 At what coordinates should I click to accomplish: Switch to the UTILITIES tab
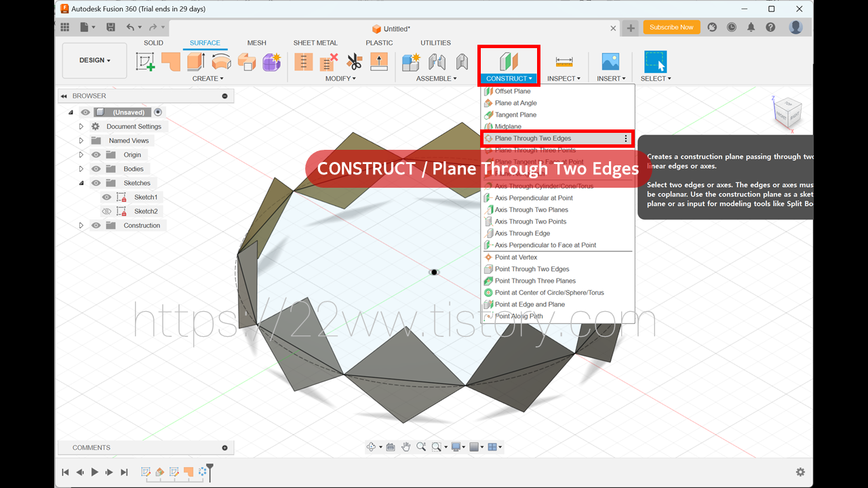(x=435, y=43)
